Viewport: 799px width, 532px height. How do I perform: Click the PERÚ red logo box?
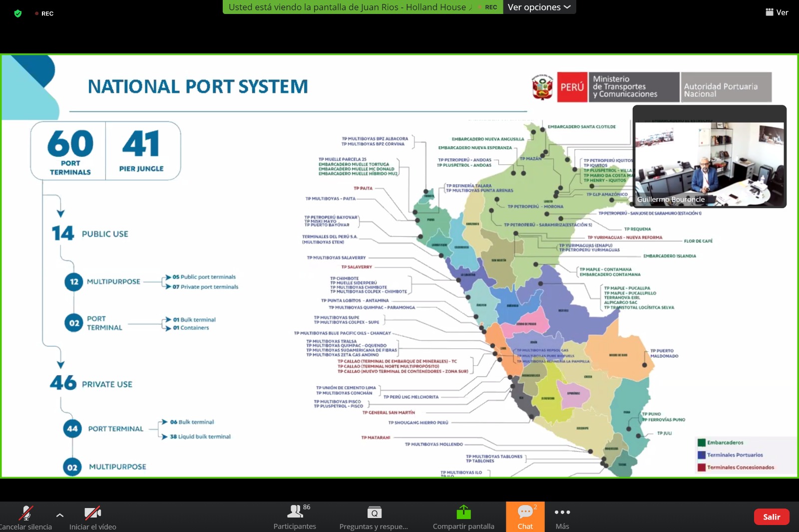[572, 87]
